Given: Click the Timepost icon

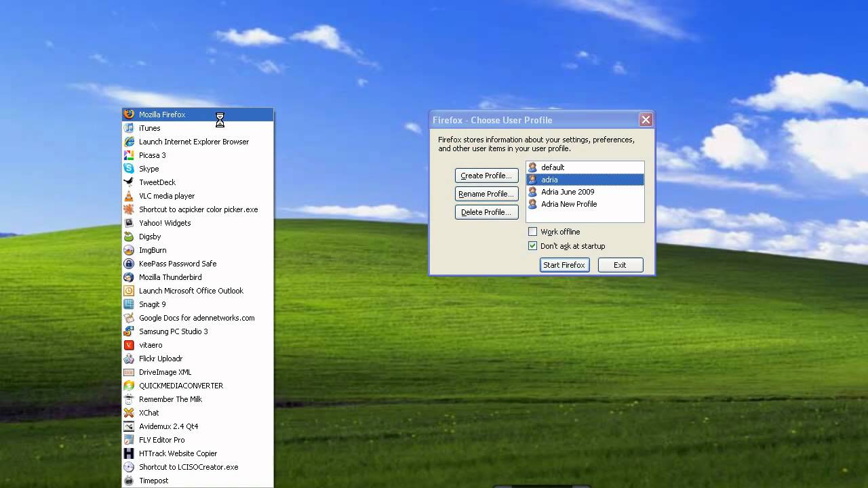Looking at the screenshot, I should 129,481.
